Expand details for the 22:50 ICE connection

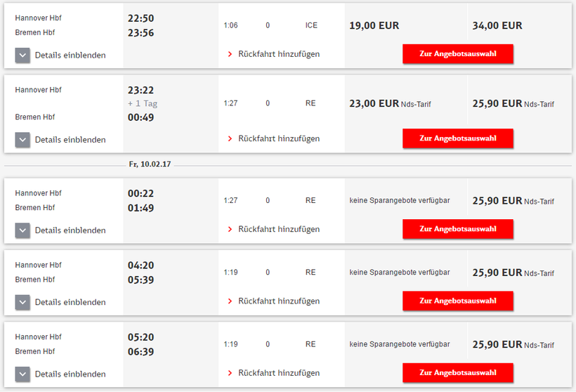point(22,55)
